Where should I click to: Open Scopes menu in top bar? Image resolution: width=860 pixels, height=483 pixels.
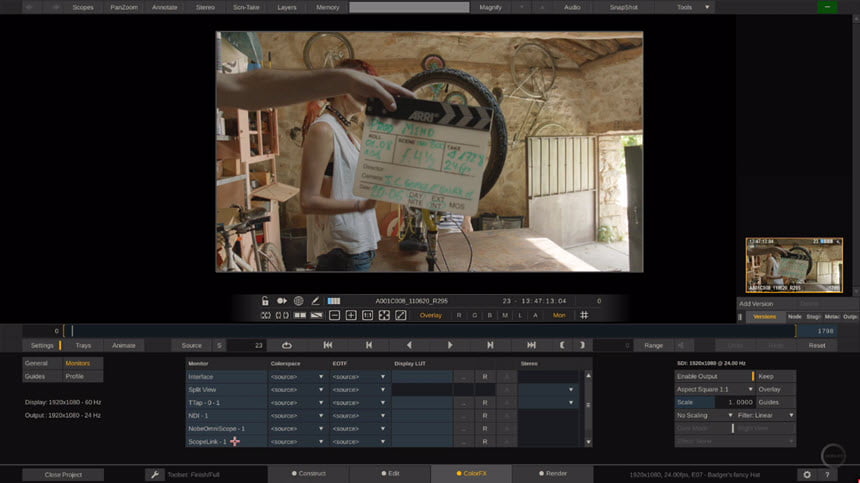(83, 7)
